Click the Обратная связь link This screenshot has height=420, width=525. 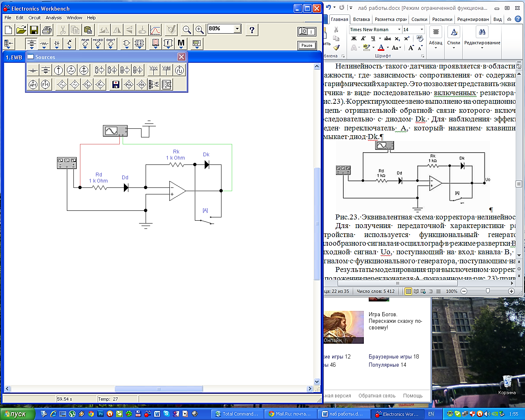point(377,396)
